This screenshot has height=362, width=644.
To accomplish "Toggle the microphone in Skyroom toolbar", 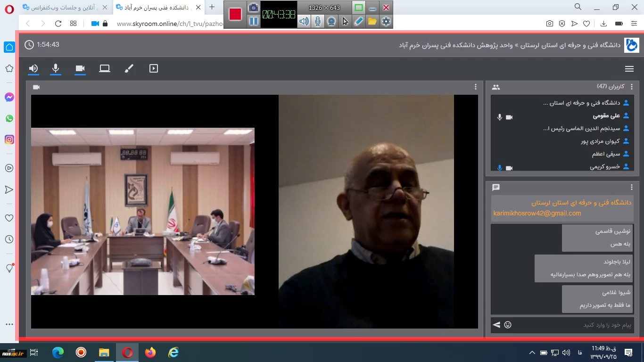I will coord(56,69).
